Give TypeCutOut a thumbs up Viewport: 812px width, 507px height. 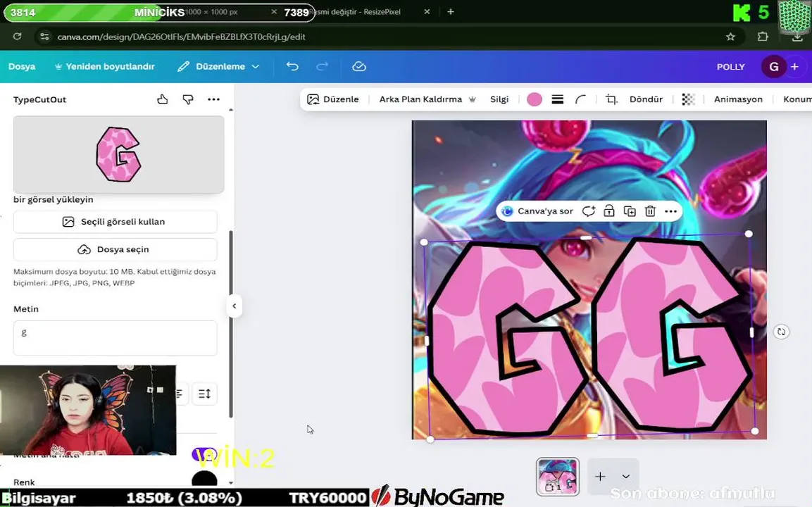pos(163,99)
